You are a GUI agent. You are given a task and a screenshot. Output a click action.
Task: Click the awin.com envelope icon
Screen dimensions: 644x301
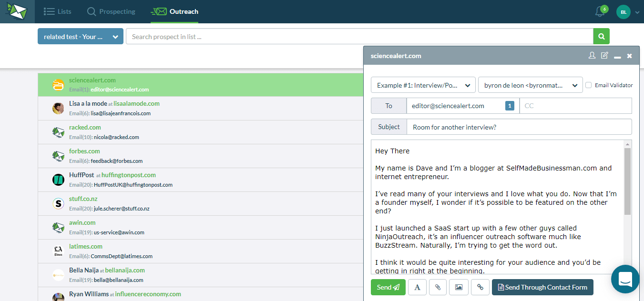coord(58,227)
